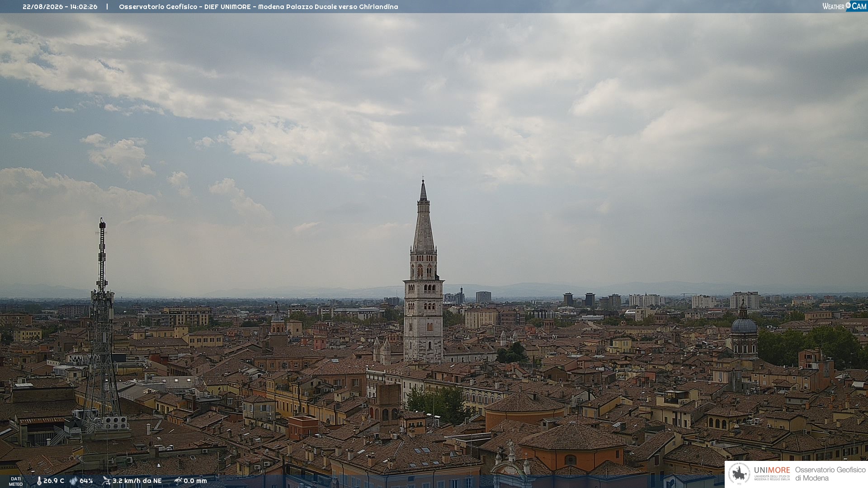
Task: Select the 0.0 mm rainfall reading
Action: coord(195,481)
